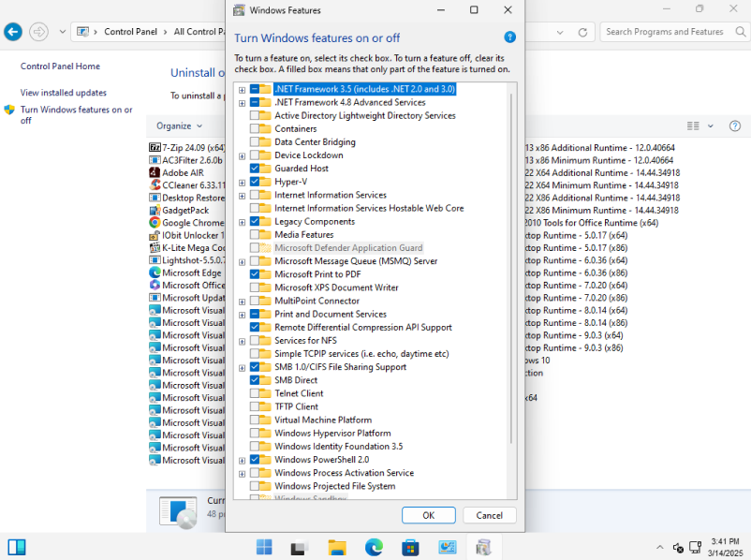Image resolution: width=751 pixels, height=560 pixels.
Task: Open the address bar history dropdown arrow
Action: click(x=559, y=32)
